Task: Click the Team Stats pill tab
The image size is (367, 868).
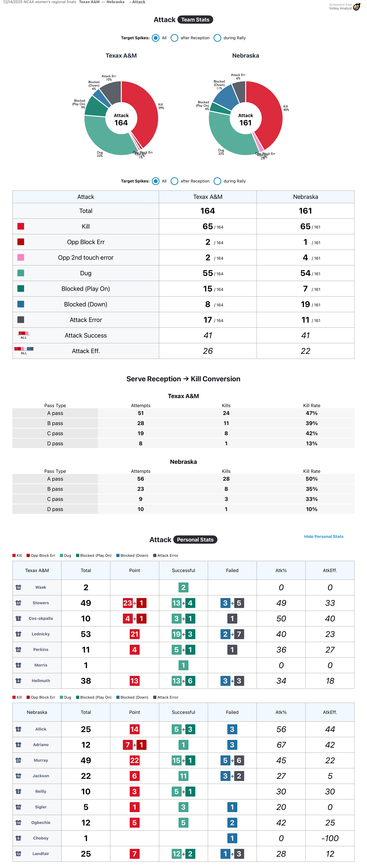Action: [x=195, y=20]
